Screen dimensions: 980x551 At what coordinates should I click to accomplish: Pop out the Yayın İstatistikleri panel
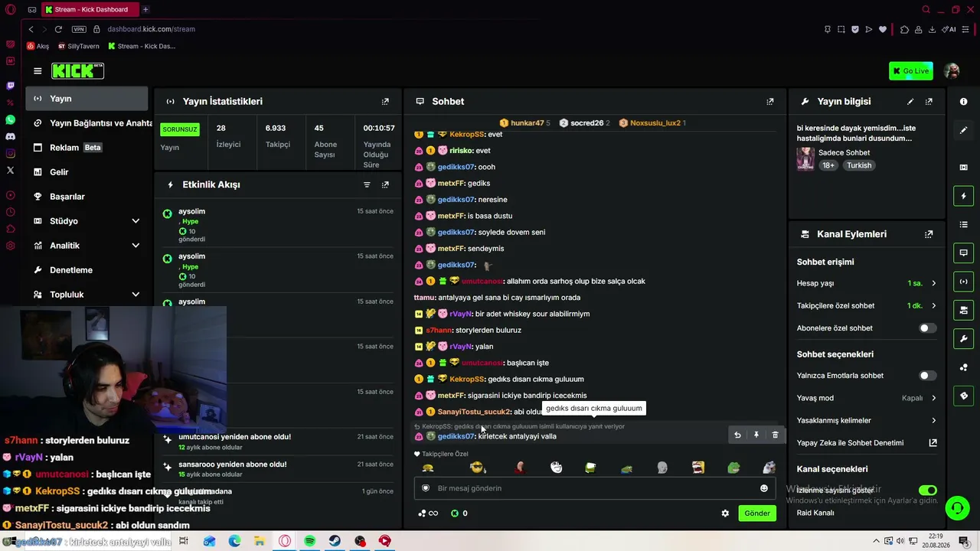point(385,101)
